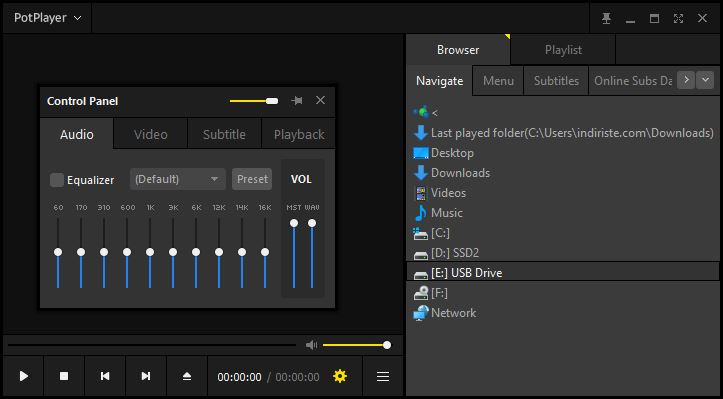This screenshot has height=399, width=723.
Task: Click the [F:] disc drive icon
Action: (421, 293)
